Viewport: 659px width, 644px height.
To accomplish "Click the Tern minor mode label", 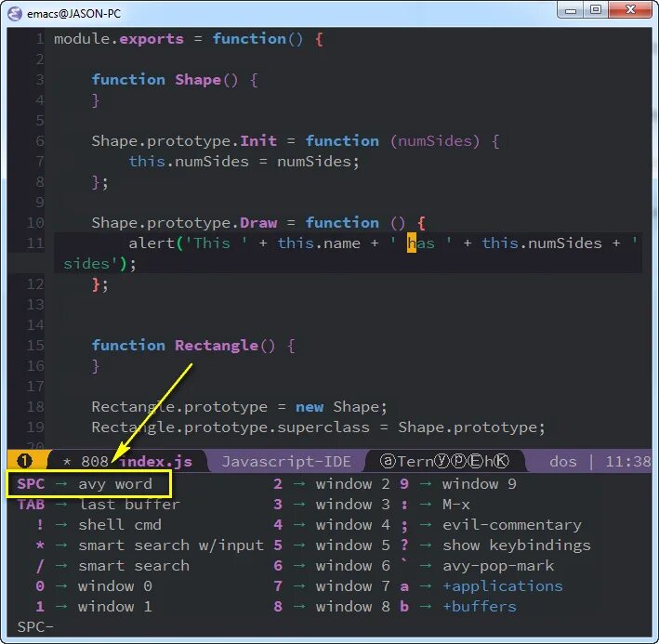I will (x=415, y=461).
